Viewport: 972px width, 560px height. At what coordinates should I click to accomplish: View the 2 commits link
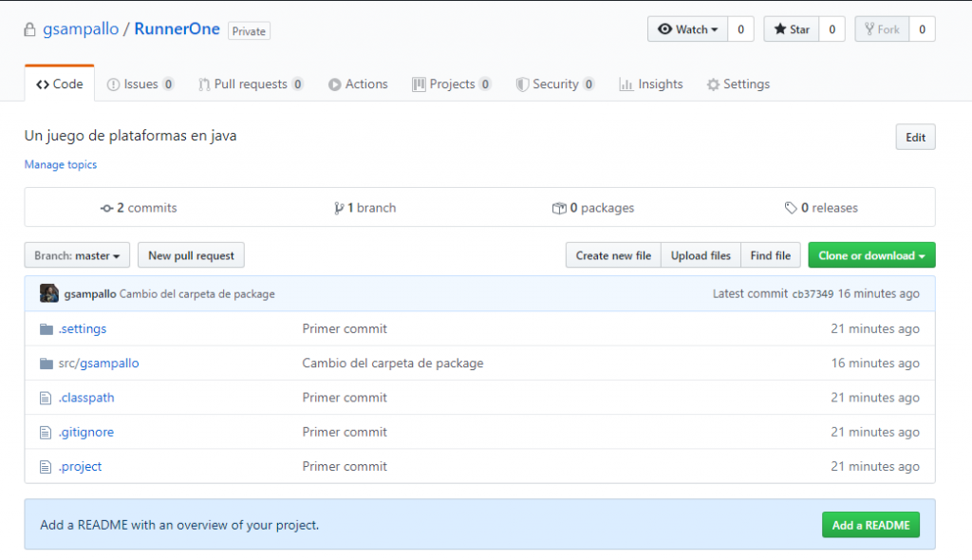(139, 209)
